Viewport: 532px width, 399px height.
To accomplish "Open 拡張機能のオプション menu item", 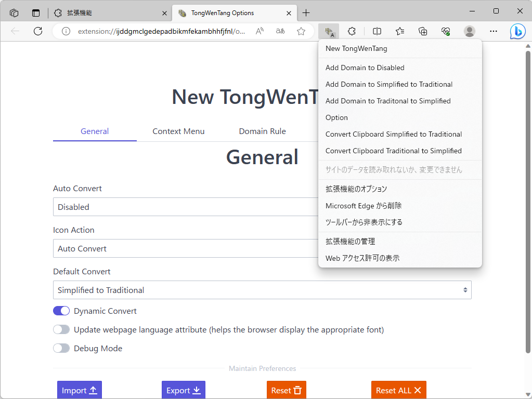I will coord(400,189).
